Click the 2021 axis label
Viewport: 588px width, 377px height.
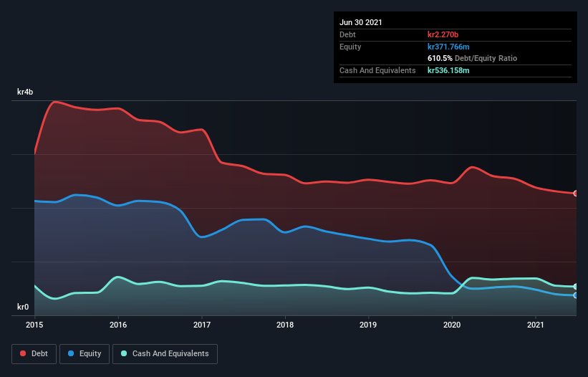pyautogui.click(x=536, y=325)
